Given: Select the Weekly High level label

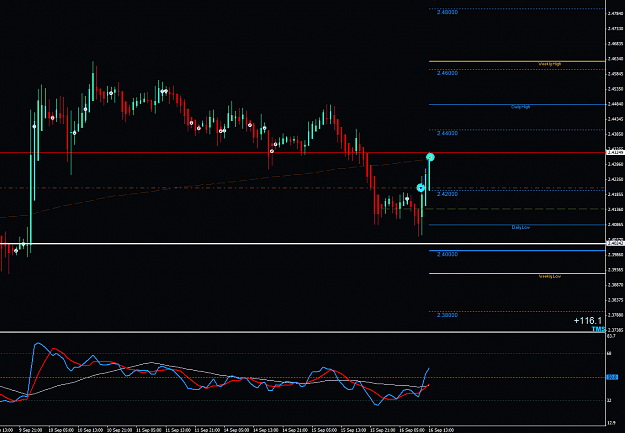Looking at the screenshot, I should [x=550, y=64].
